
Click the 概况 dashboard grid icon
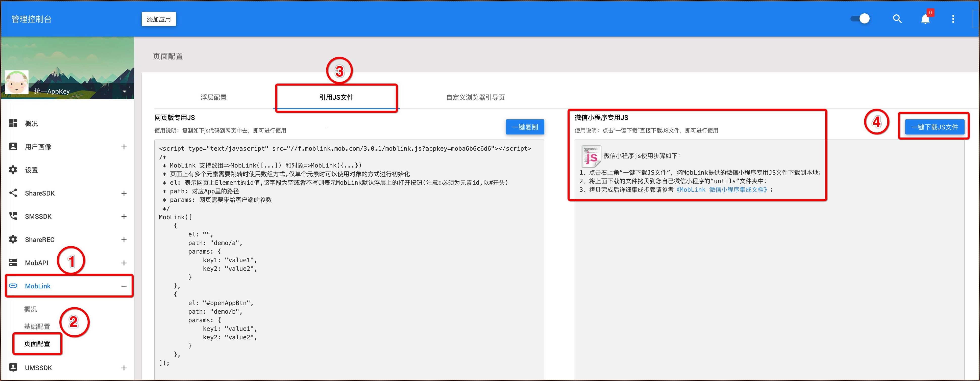13,123
